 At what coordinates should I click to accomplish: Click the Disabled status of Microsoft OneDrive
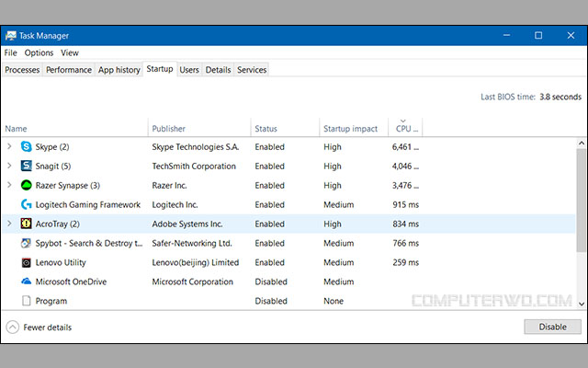pyautogui.click(x=271, y=282)
